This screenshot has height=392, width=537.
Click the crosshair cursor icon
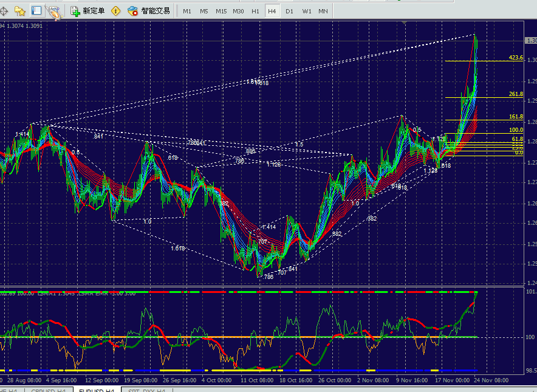(x=4, y=11)
